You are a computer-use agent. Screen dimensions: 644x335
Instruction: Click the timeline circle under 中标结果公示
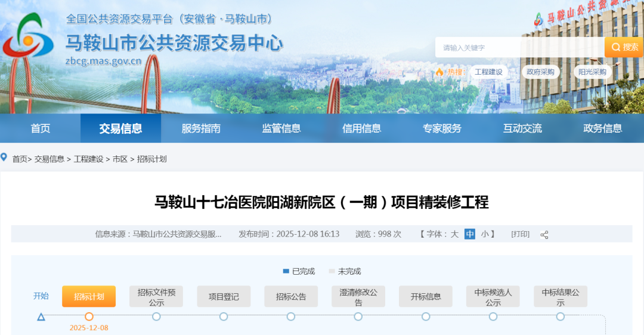[560, 316]
